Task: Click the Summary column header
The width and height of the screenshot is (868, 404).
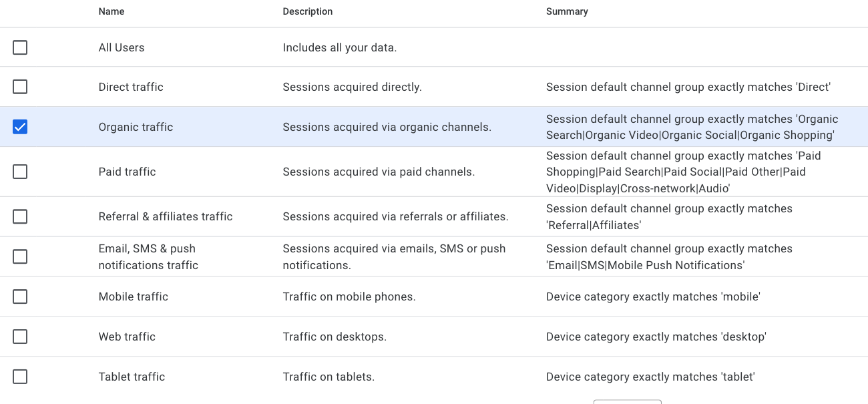Action: coord(566,11)
